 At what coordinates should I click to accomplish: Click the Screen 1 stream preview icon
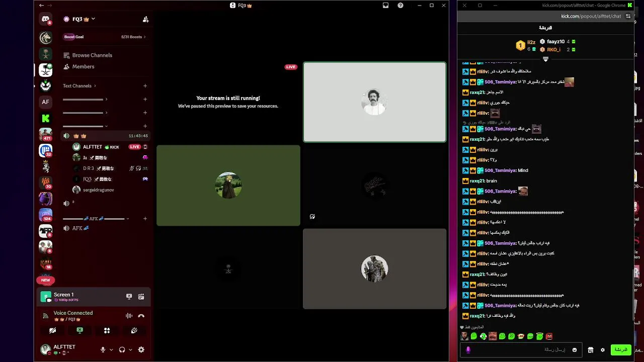(46, 297)
